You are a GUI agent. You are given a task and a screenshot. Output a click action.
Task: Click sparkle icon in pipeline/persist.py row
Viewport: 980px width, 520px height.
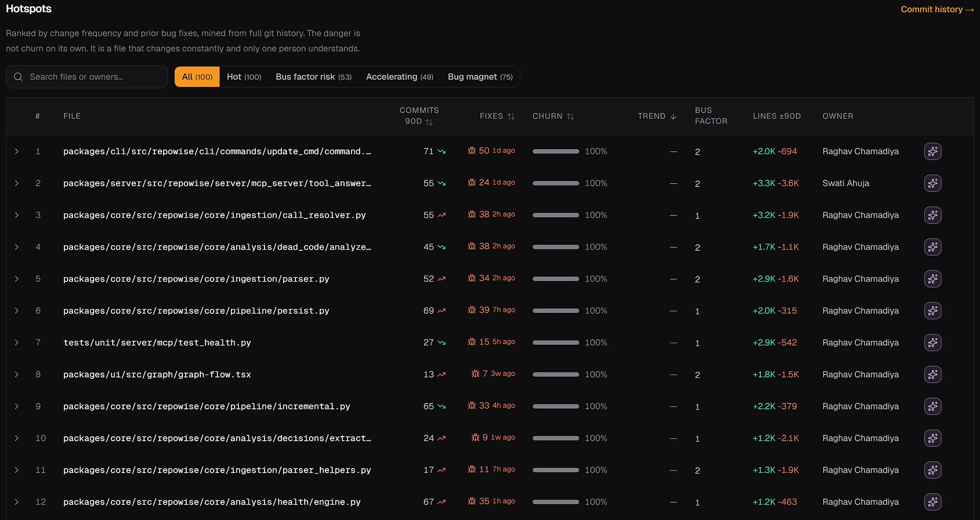[x=932, y=310]
